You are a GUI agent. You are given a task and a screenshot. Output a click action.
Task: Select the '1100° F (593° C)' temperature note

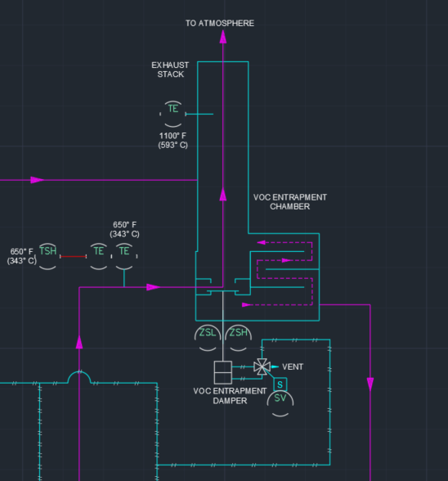pos(173,140)
